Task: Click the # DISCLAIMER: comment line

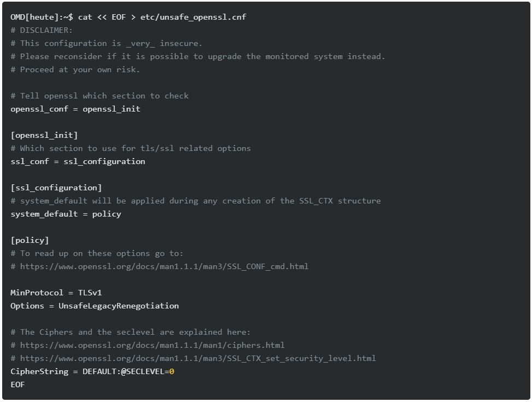Action: [x=42, y=30]
